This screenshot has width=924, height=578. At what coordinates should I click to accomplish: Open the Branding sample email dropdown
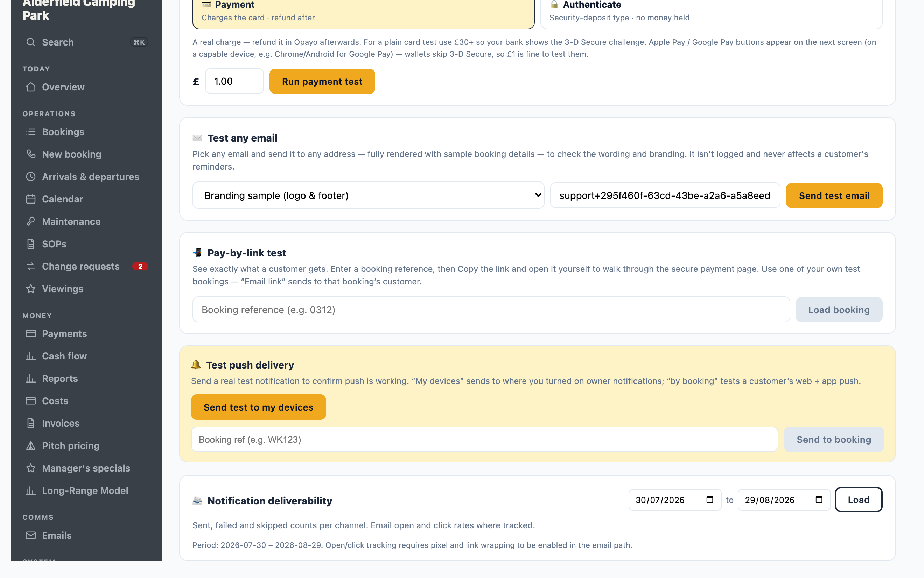369,195
